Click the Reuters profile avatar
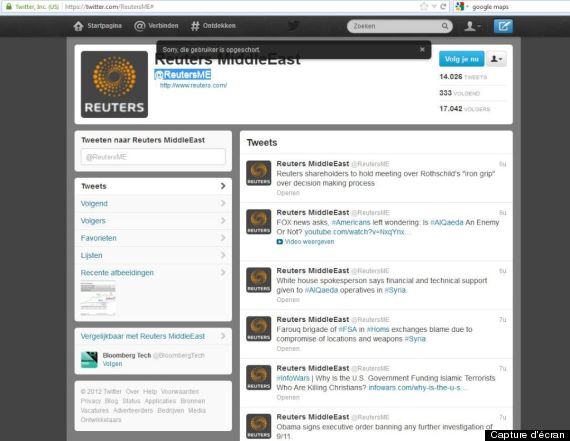The image size is (570, 441). coord(114,84)
